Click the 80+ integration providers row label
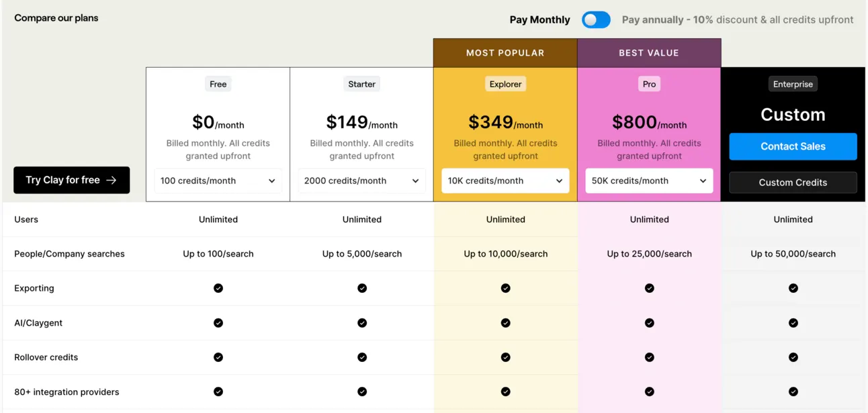Viewport: 868px width, 413px height. click(x=67, y=392)
